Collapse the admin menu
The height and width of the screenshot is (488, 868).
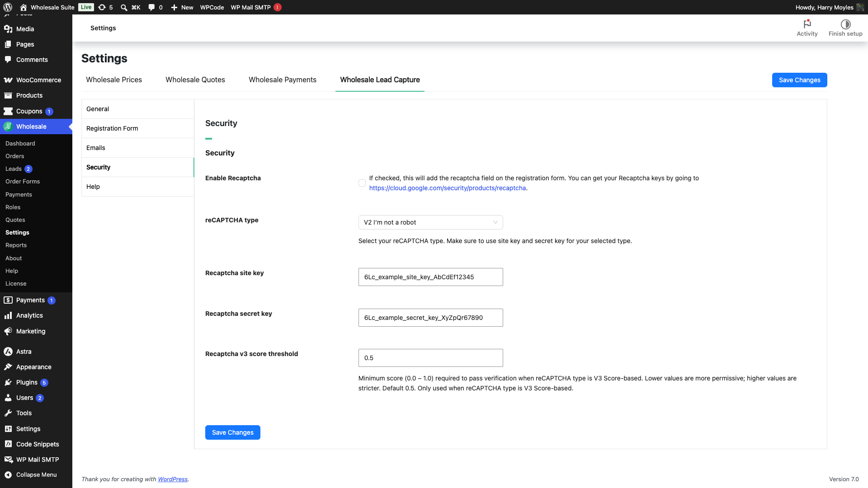tap(36, 475)
